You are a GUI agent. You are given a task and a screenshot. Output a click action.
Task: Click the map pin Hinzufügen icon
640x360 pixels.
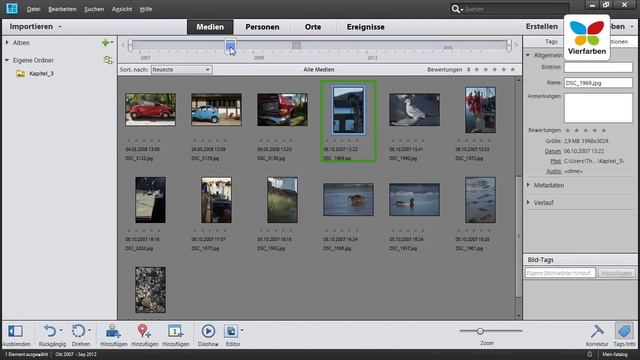point(144,331)
